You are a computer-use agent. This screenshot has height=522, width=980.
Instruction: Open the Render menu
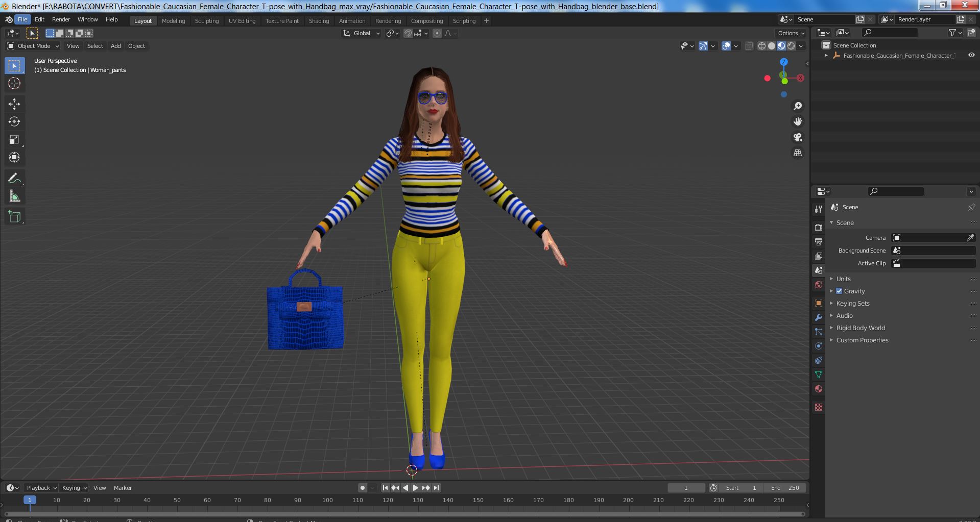[61, 19]
